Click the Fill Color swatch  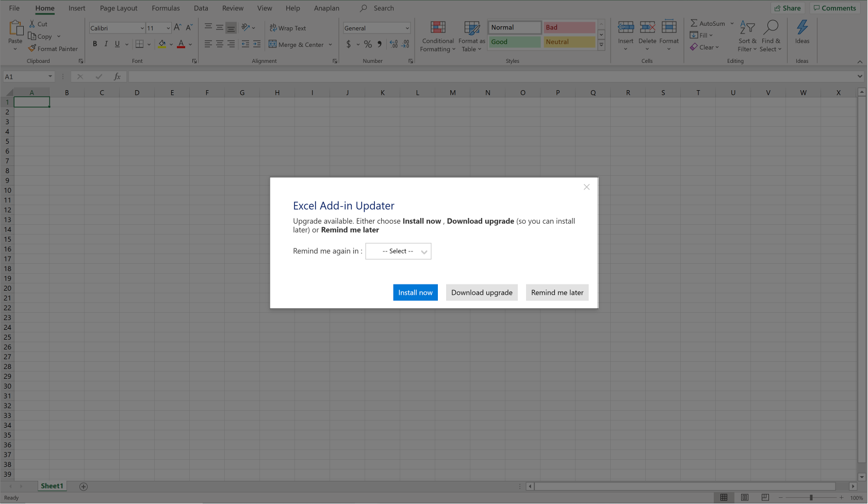coord(162,44)
